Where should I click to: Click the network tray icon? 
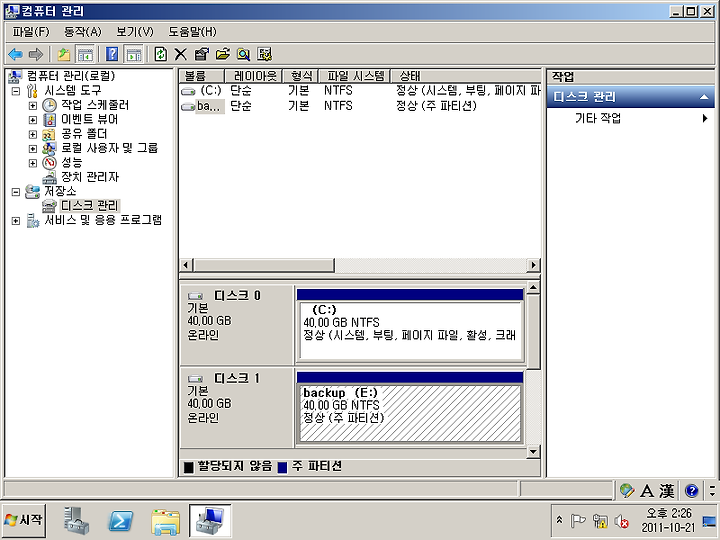tap(600, 520)
